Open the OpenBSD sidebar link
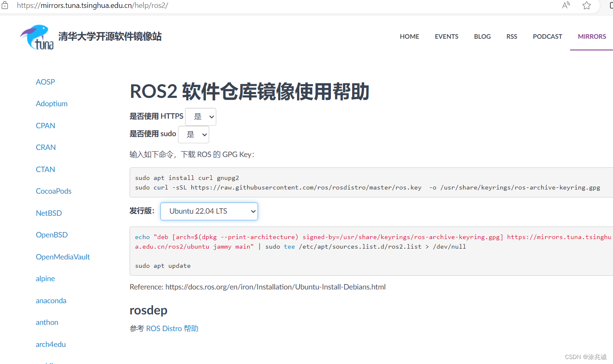613x364 pixels. coord(52,235)
